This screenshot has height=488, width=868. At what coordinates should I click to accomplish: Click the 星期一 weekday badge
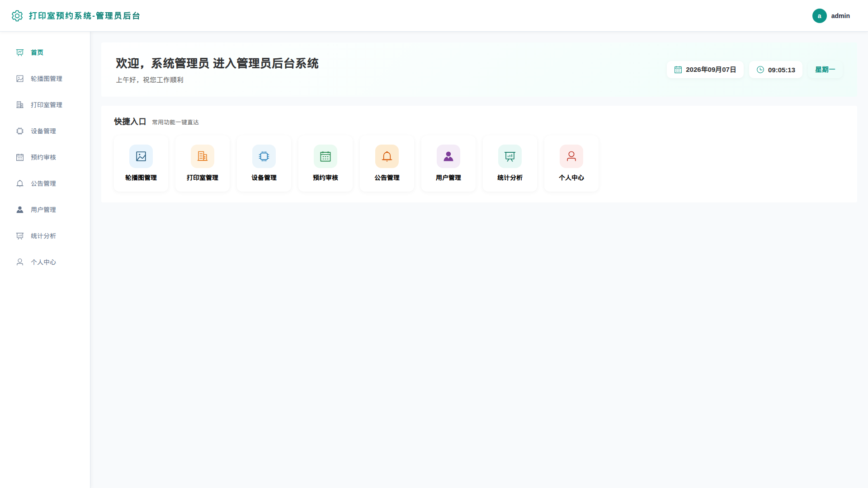click(825, 70)
